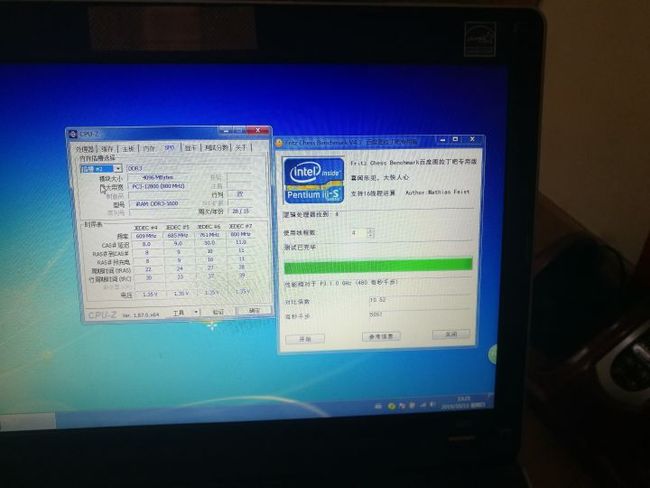Select the SPD tab in CPU-Z
The image size is (650, 488).
point(170,148)
